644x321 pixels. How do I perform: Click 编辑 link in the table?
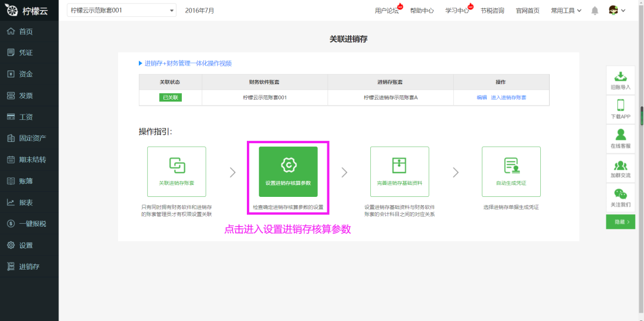tap(482, 97)
